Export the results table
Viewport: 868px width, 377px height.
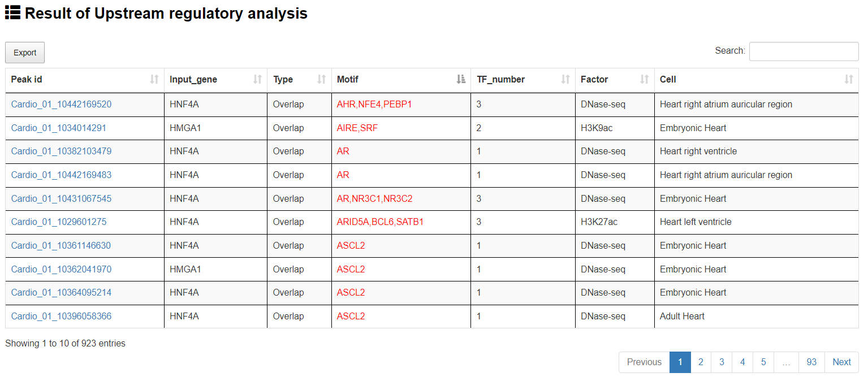coord(25,53)
